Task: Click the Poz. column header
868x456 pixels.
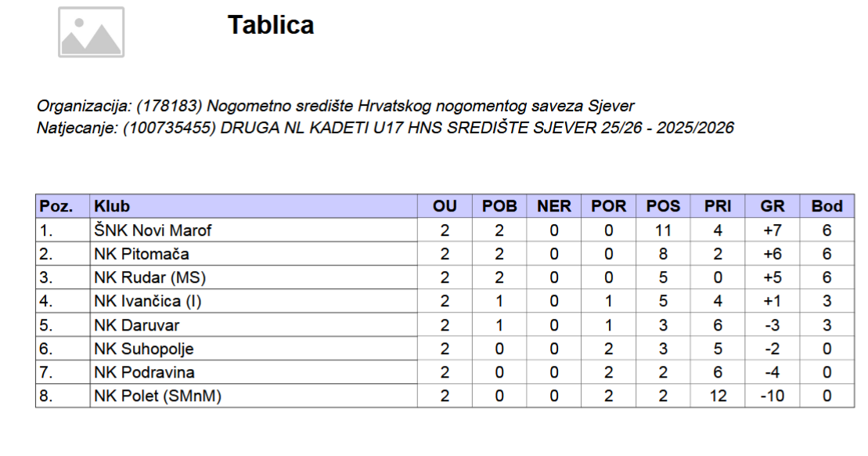Action: click(63, 206)
